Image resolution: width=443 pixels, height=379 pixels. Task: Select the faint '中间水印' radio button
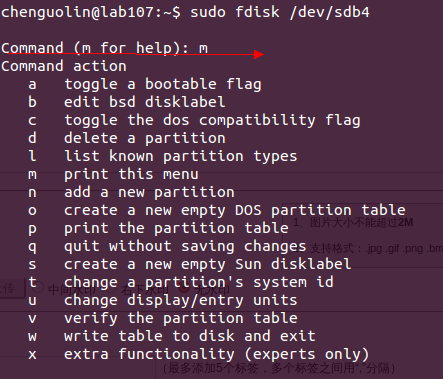[38, 286]
